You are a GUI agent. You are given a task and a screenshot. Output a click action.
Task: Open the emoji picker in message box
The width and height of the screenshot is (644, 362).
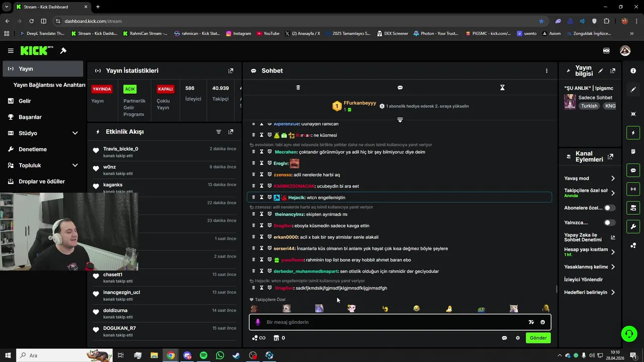coord(542,322)
